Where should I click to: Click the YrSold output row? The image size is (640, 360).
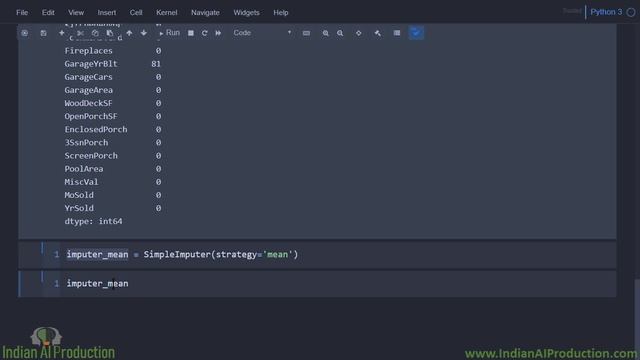coord(113,208)
